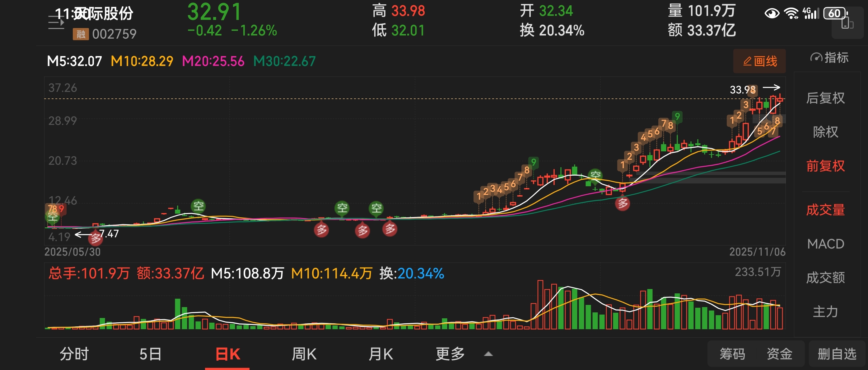Tap the 画线 pencil draw-line button
The image size is (868, 370).
(x=759, y=61)
